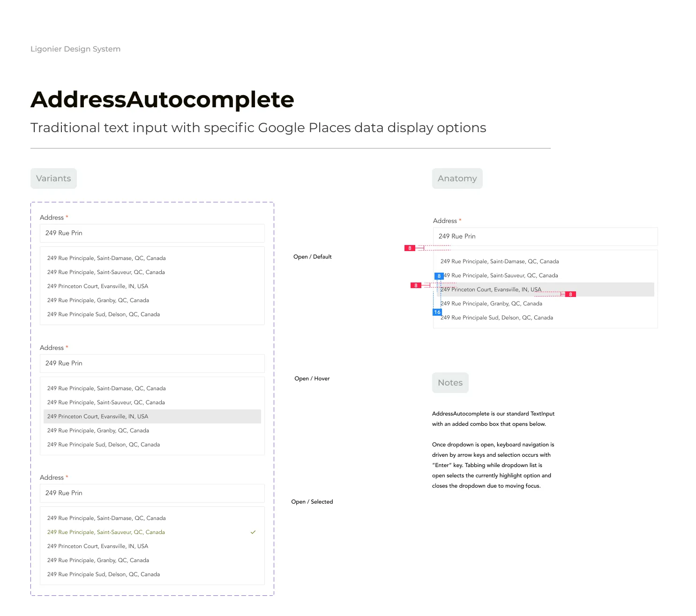Image resolution: width=696 pixels, height=616 pixels.
Task: Select the green highlighted Saint-Sauveur option
Action: pyautogui.click(x=106, y=532)
